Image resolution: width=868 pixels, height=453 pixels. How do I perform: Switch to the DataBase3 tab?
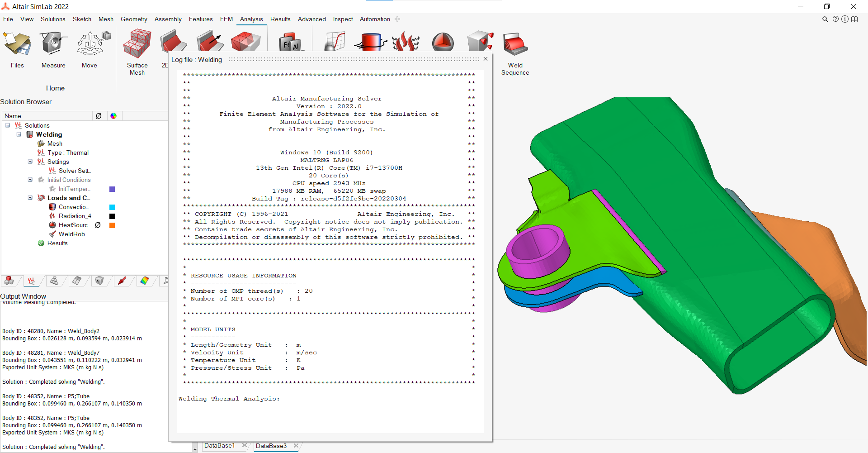[270, 446]
